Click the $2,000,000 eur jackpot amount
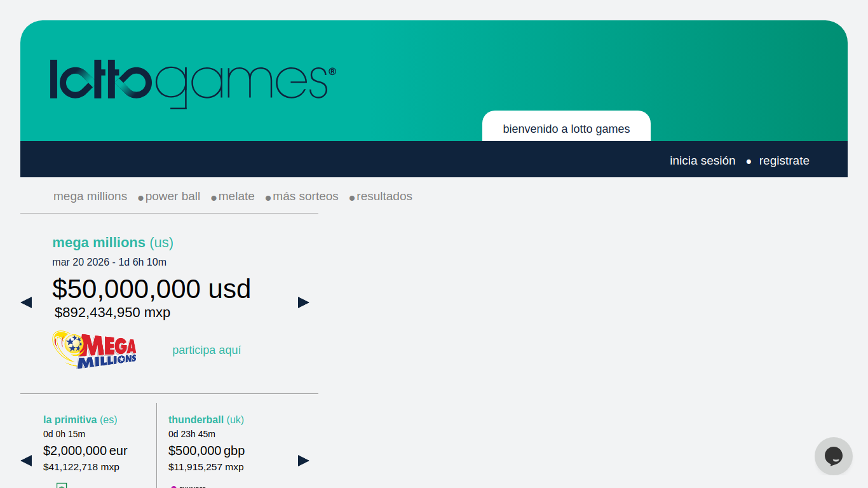The width and height of the screenshot is (868, 488). [x=85, y=451]
